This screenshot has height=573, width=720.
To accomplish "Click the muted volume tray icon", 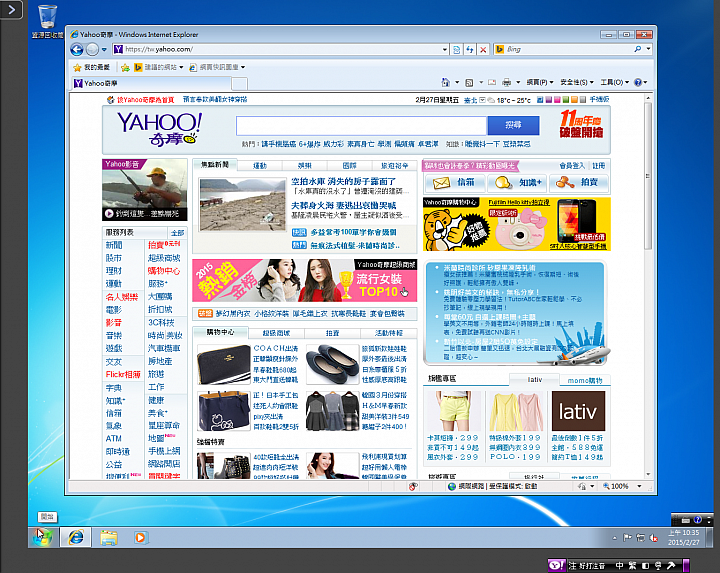I will point(653,538).
